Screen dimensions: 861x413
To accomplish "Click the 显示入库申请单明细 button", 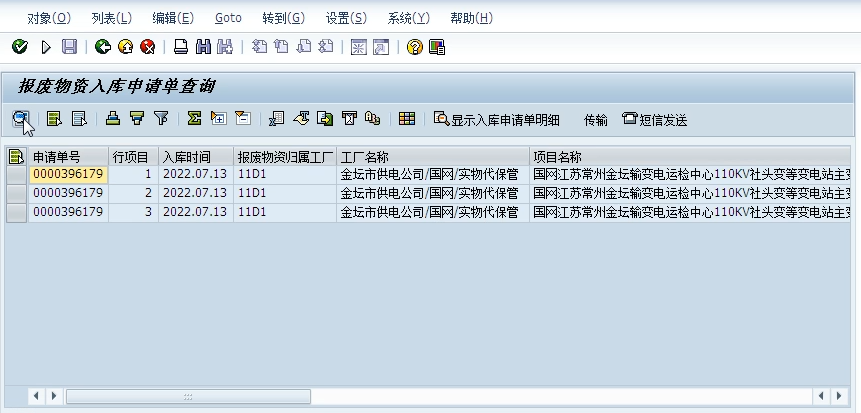I will click(x=496, y=120).
